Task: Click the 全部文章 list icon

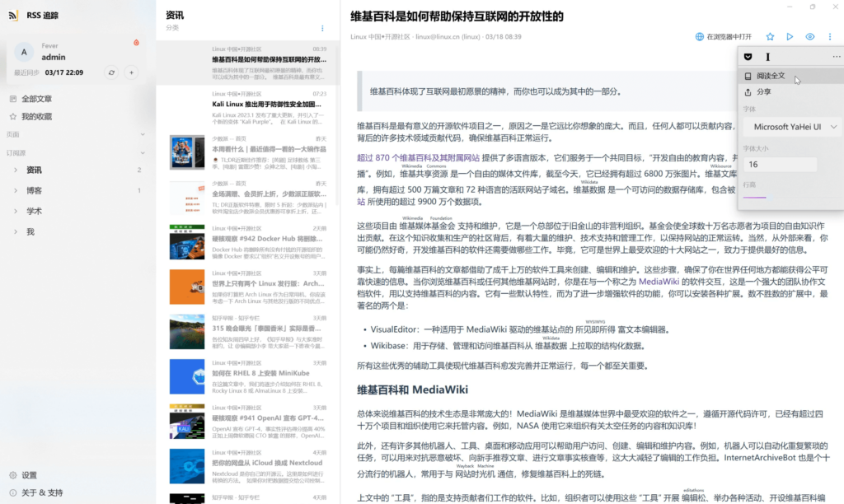Action: (13, 99)
